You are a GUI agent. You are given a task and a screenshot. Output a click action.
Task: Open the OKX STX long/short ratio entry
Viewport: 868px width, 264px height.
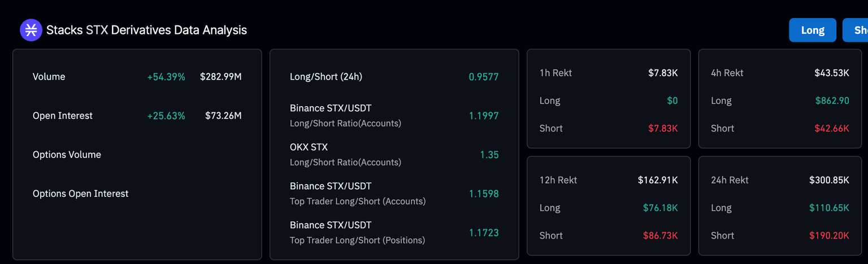pyautogui.click(x=345, y=154)
